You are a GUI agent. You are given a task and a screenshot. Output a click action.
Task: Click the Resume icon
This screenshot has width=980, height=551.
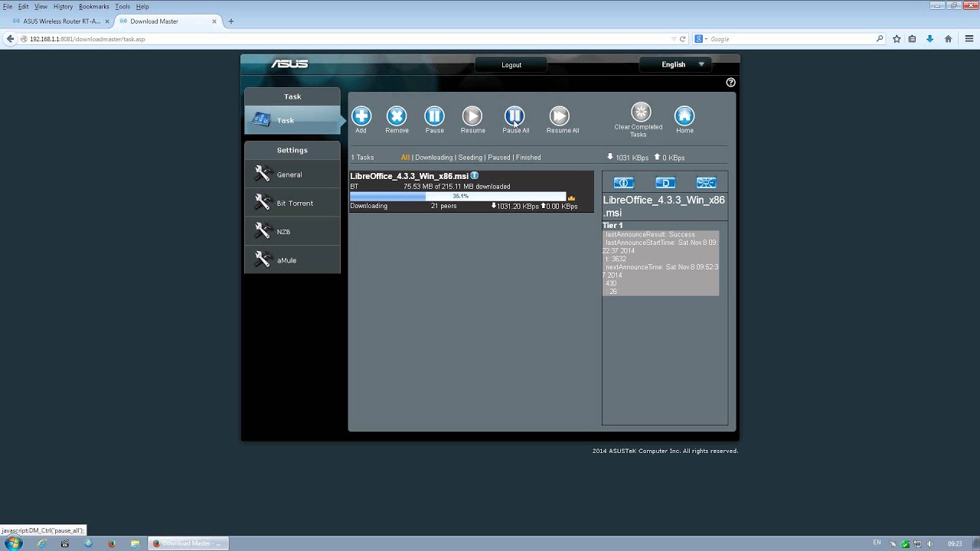click(472, 116)
